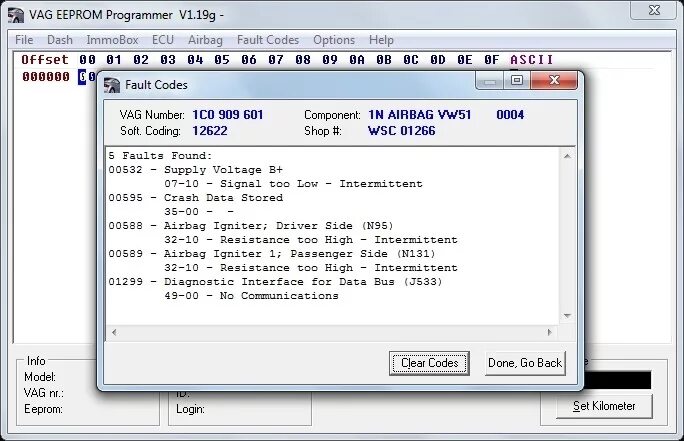The height and width of the screenshot is (441, 684).
Task: Click Component value 1N AIRBAG VW51
Action: [420, 115]
